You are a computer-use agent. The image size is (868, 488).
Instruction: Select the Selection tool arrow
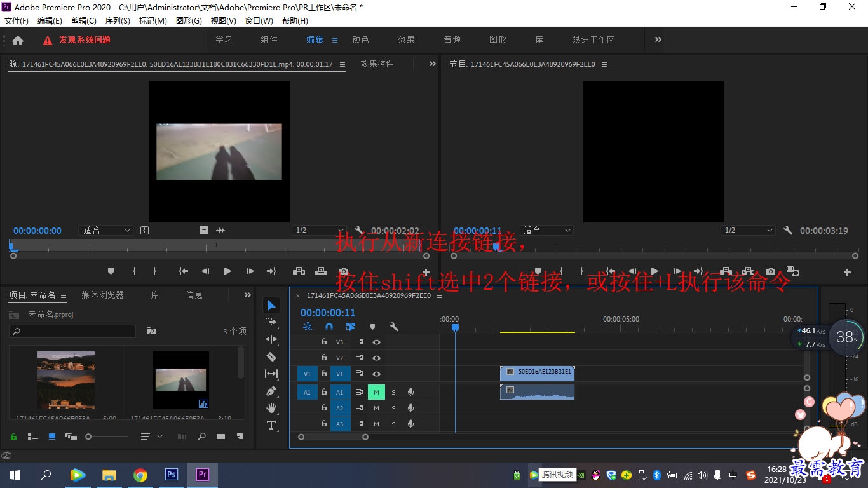coord(271,306)
